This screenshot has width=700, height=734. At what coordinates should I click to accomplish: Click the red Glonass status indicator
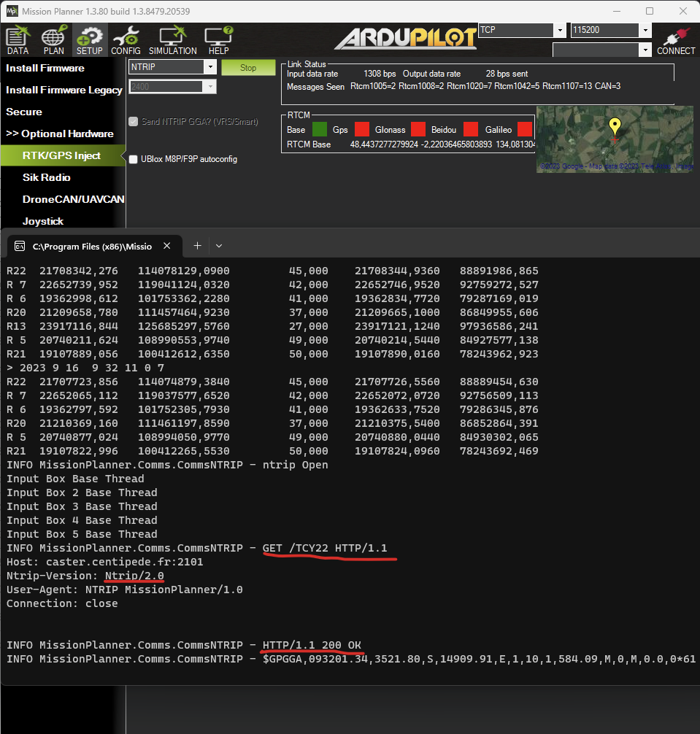(x=418, y=129)
